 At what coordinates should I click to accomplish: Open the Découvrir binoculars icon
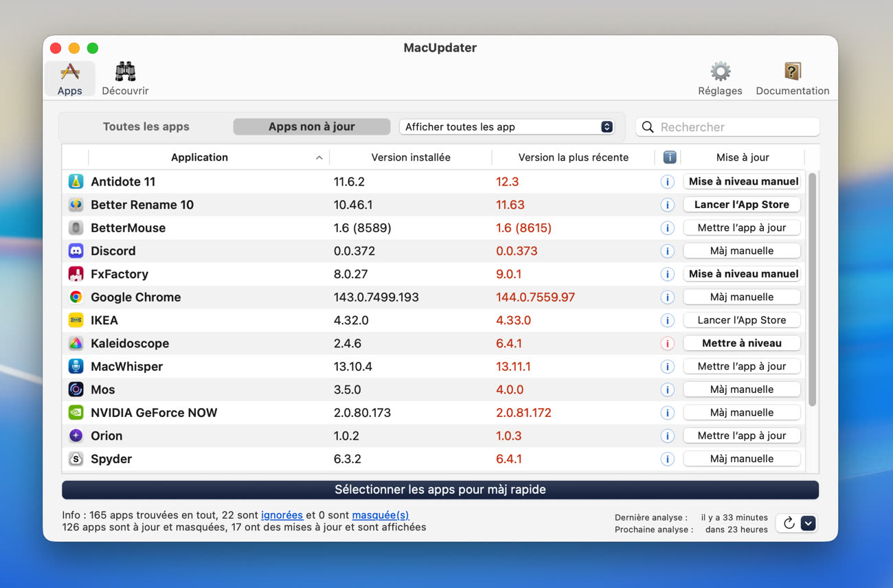point(125,72)
